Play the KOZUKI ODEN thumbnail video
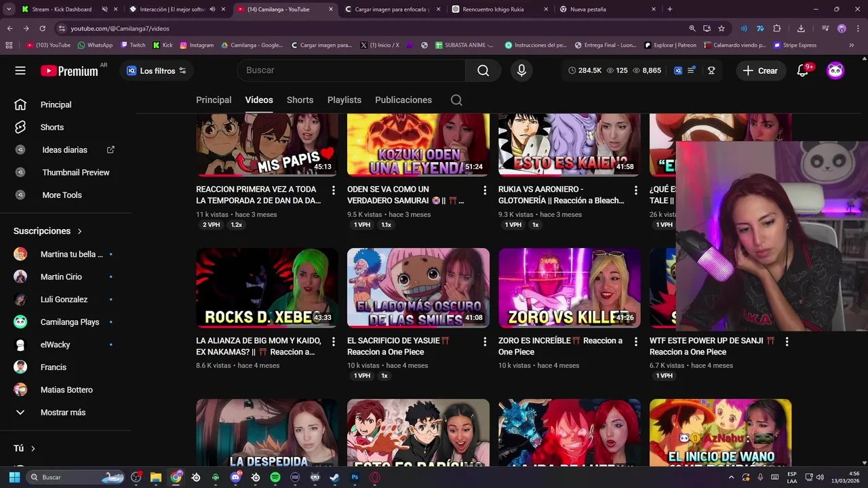 418,145
